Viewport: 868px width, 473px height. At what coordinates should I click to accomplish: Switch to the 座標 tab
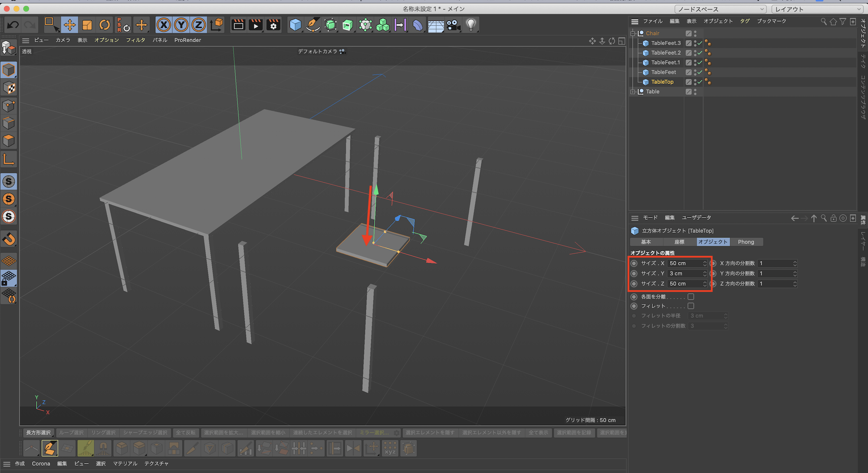[679, 242]
